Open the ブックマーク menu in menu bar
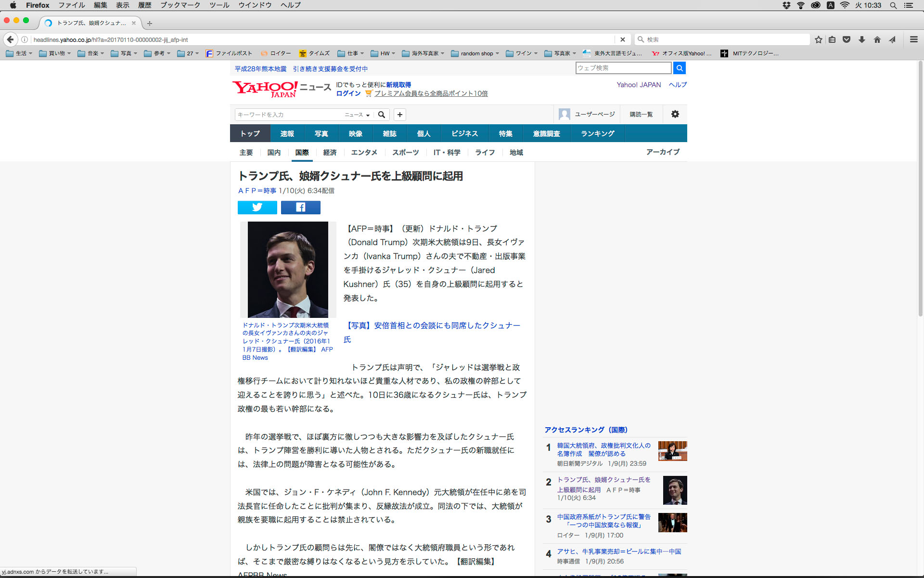 (180, 5)
